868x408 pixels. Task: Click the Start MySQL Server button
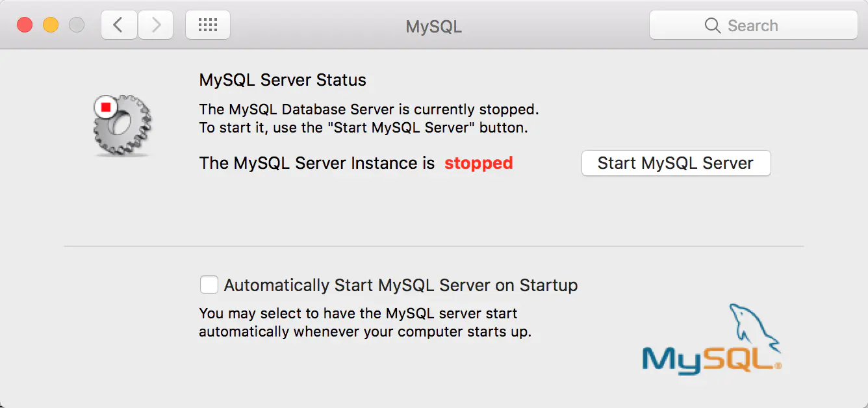pyautogui.click(x=676, y=163)
